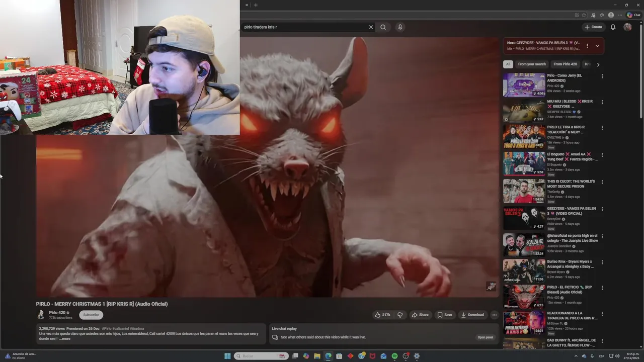644x362 pixels.
Task: Open Settings gear in taskbar
Action: pos(417,356)
